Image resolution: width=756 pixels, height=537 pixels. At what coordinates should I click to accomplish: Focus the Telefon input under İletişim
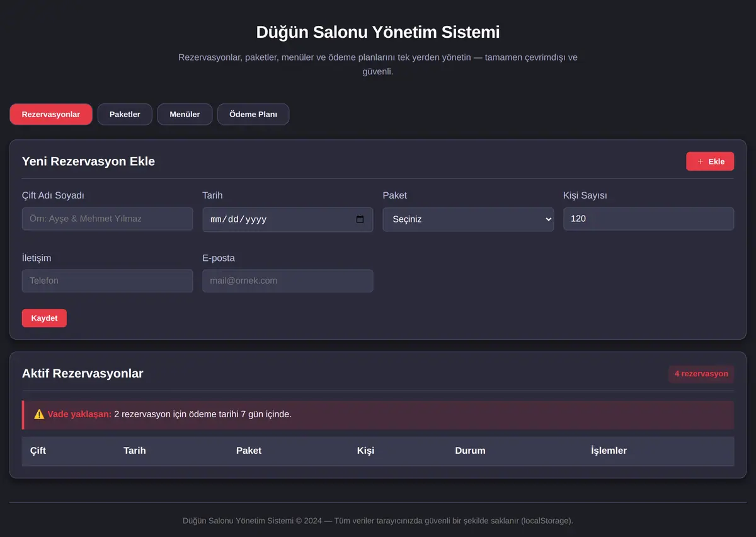(107, 280)
